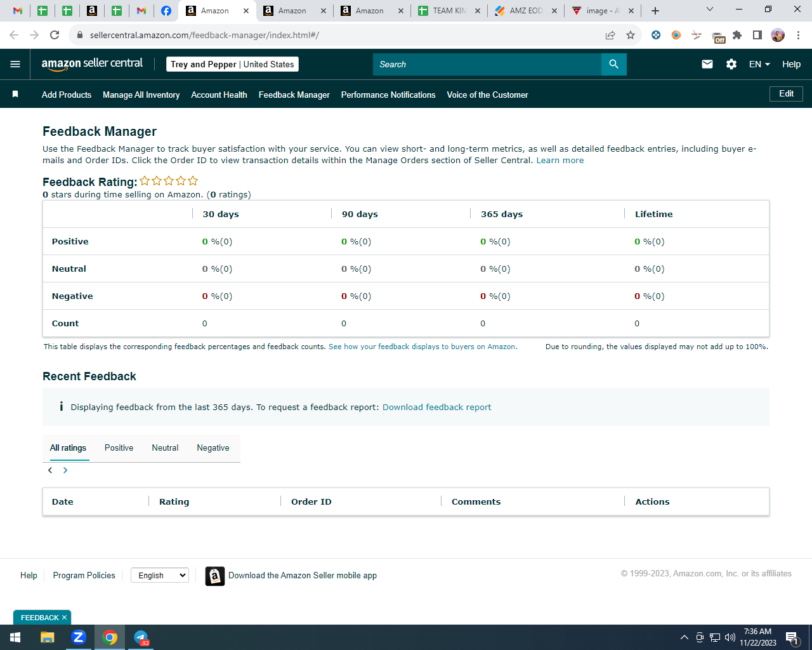The image size is (812, 650).
Task: Select the Neutral ratings tab
Action: 165,448
